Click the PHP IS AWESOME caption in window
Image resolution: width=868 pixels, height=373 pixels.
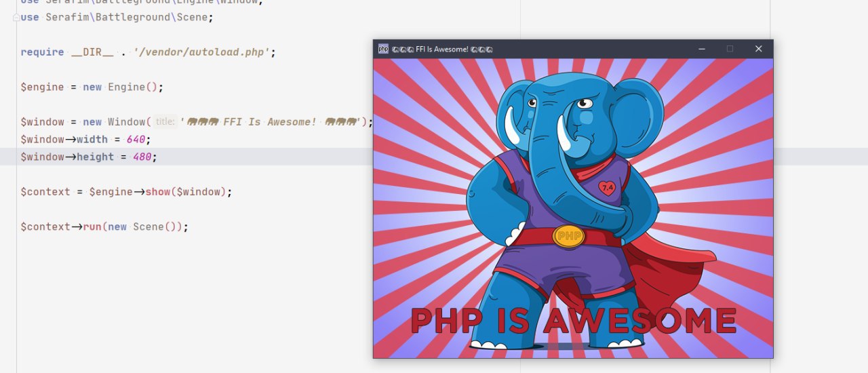click(x=574, y=321)
